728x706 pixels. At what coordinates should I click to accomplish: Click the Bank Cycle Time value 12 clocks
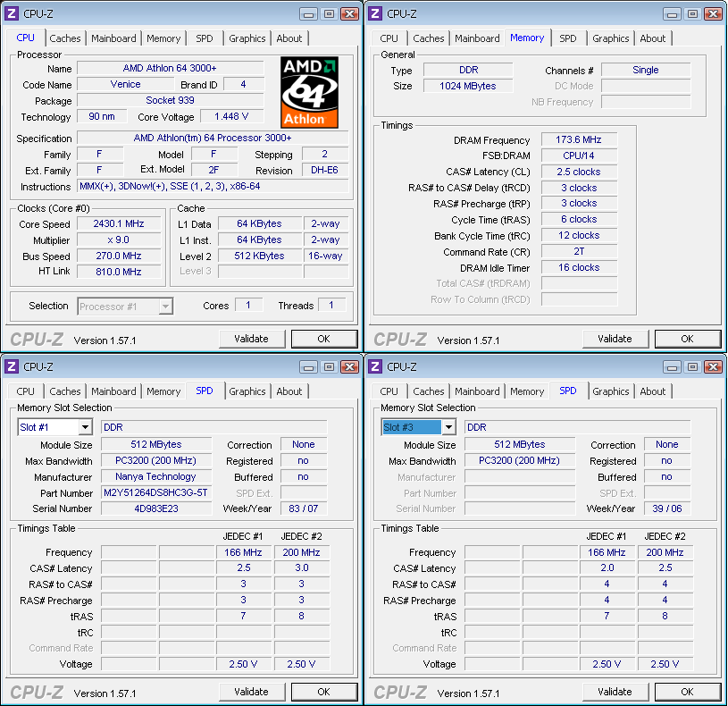click(x=579, y=236)
